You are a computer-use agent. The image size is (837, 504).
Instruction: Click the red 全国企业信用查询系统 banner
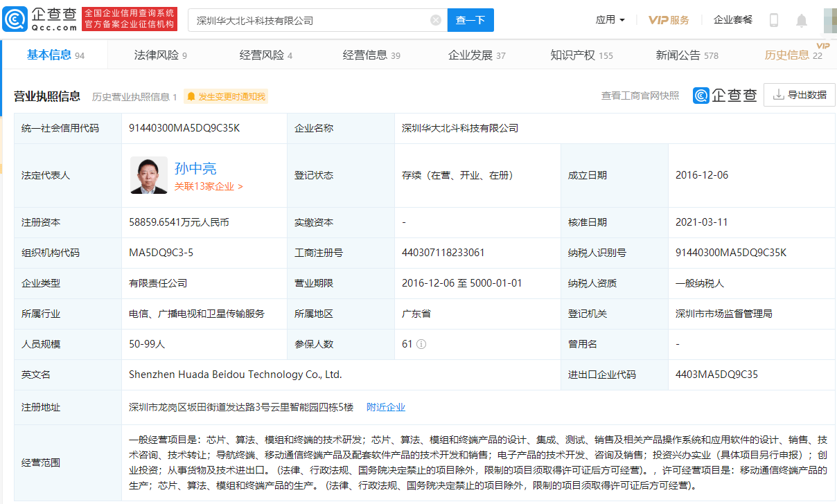[130, 19]
